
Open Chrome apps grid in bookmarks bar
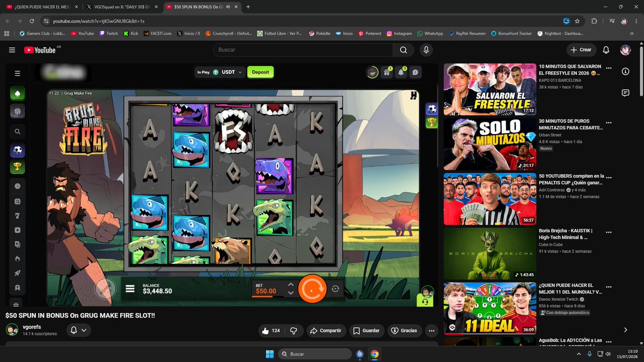point(6,33)
